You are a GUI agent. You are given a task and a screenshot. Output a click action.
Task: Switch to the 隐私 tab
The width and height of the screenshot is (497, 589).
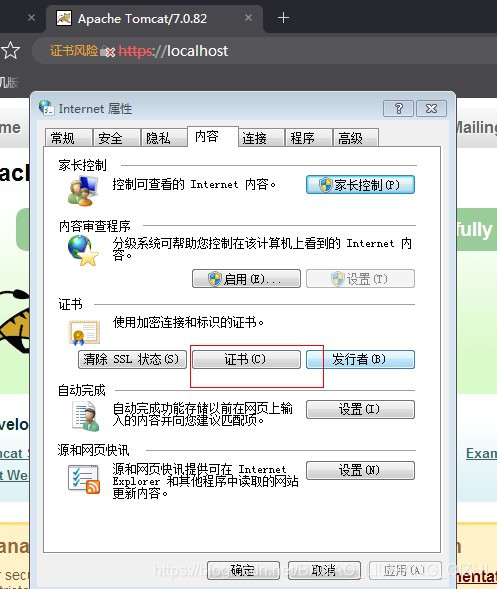(164, 138)
